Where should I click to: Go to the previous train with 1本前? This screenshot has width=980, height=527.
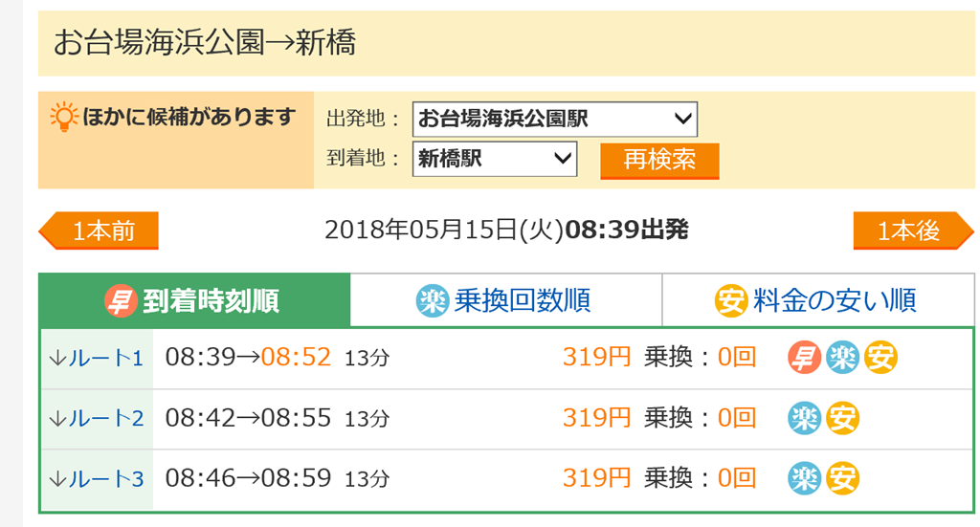[100, 231]
